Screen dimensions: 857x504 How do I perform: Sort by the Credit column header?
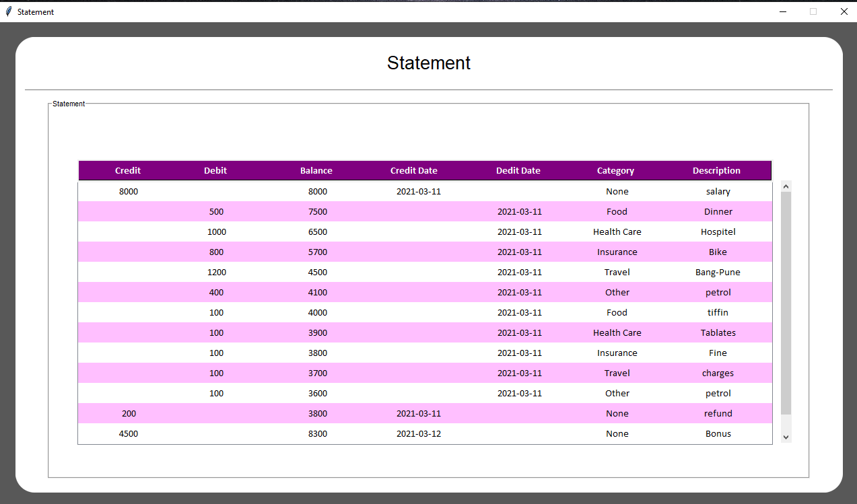coord(128,171)
